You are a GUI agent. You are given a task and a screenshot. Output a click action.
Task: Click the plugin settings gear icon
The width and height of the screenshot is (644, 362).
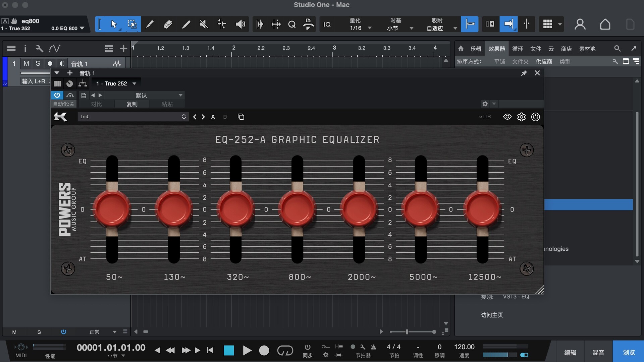click(x=521, y=117)
